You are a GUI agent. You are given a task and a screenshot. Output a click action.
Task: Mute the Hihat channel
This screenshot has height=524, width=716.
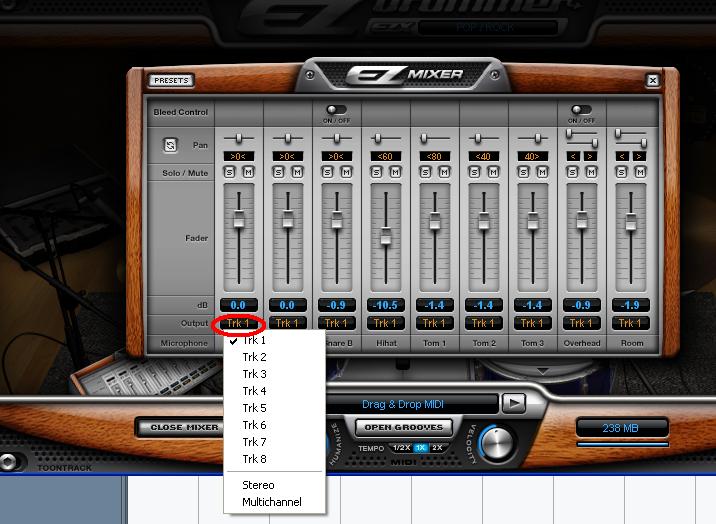(x=395, y=172)
